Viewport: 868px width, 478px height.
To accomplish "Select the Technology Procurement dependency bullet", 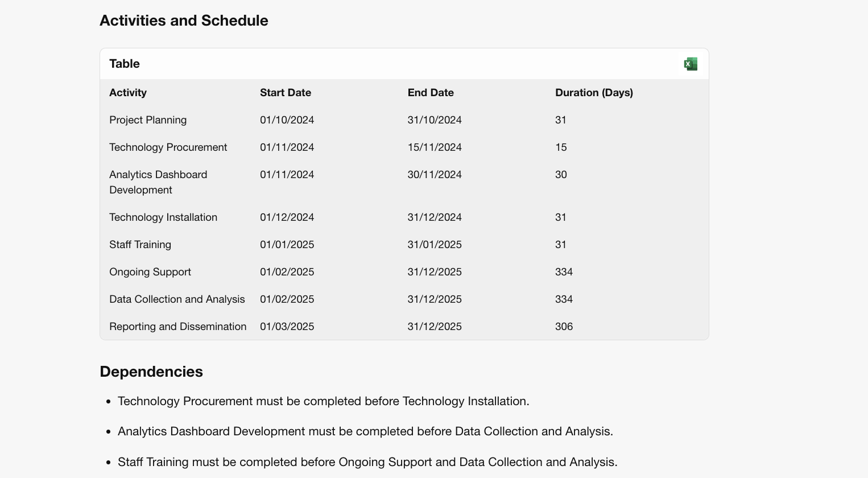I will (x=323, y=401).
